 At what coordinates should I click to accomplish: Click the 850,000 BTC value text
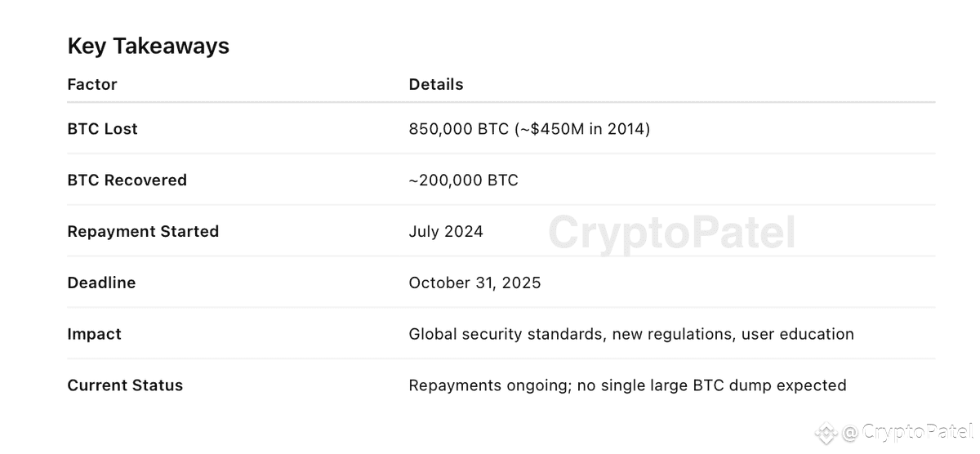[x=459, y=129]
